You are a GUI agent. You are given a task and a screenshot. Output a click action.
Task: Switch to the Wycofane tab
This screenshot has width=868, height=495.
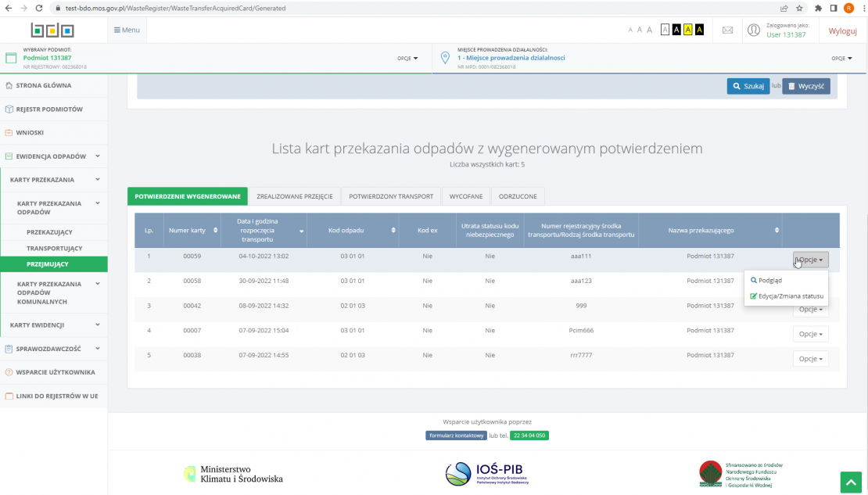[466, 196]
